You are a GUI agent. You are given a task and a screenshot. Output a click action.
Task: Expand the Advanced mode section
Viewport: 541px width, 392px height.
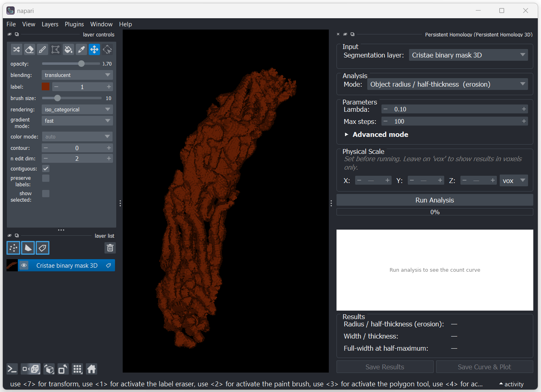pyautogui.click(x=376, y=134)
